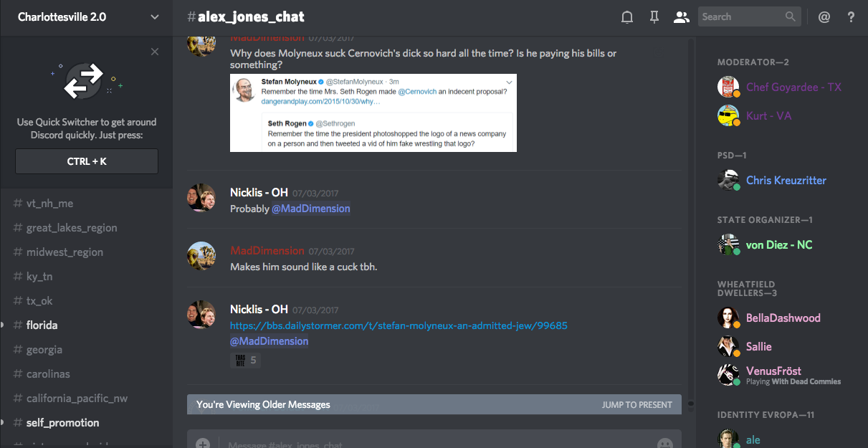
Task: Toggle the member list panel
Action: pyautogui.click(x=681, y=17)
